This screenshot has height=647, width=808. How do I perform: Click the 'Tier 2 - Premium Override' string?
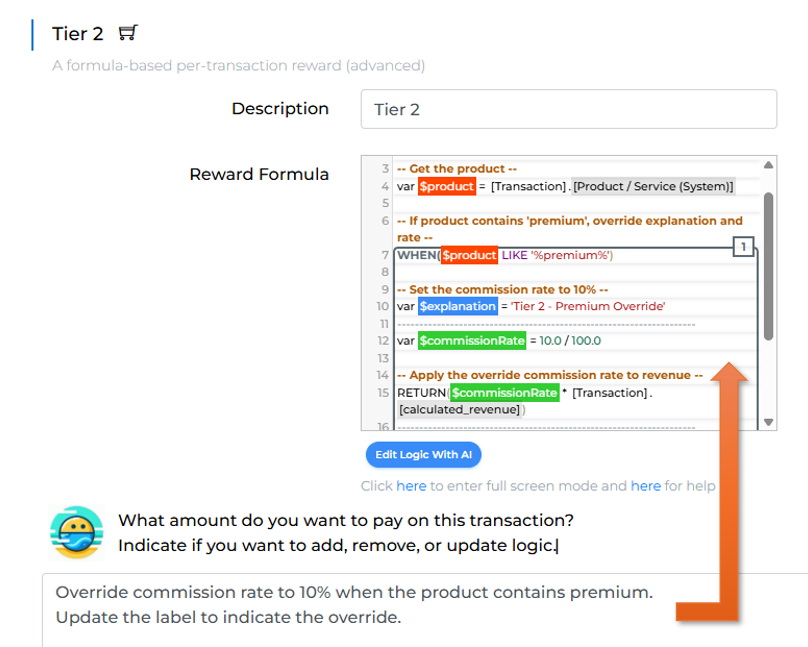(588, 306)
